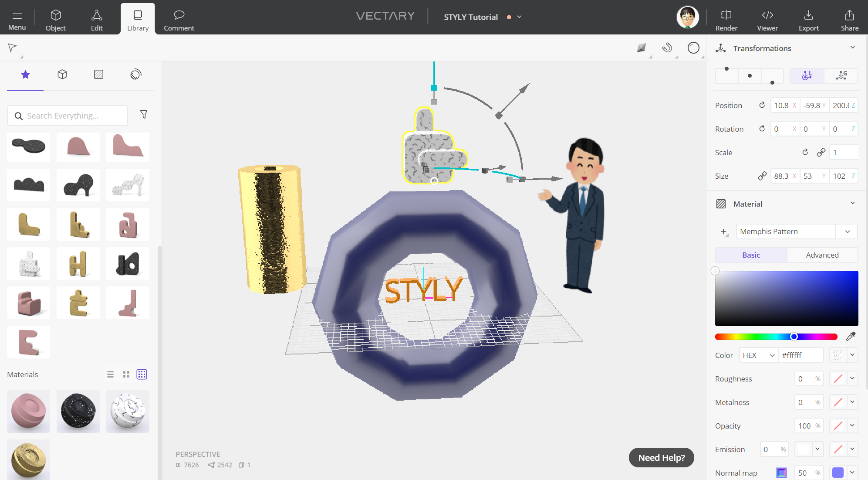Select the gold material sphere
This screenshot has width=868, height=480.
pyautogui.click(x=28, y=460)
